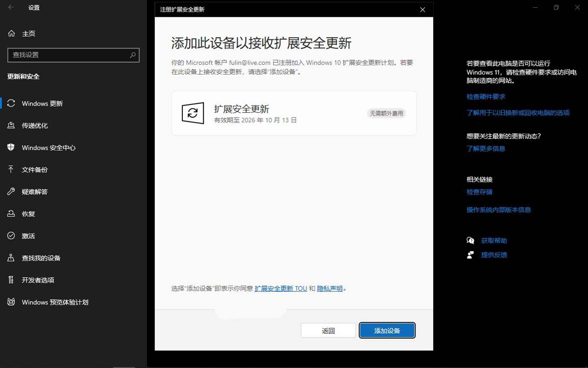This screenshot has height=368, width=588.
Task: Click the Windows 更新 sync icon in sidebar
Action: [11, 104]
